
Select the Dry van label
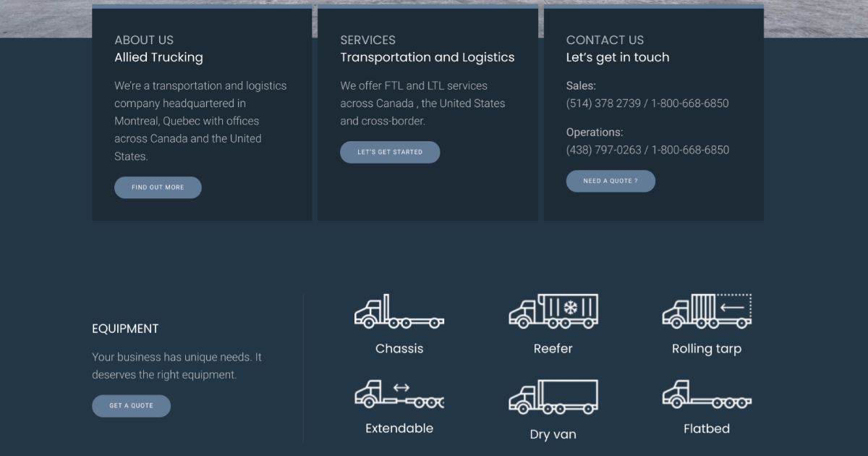553,434
